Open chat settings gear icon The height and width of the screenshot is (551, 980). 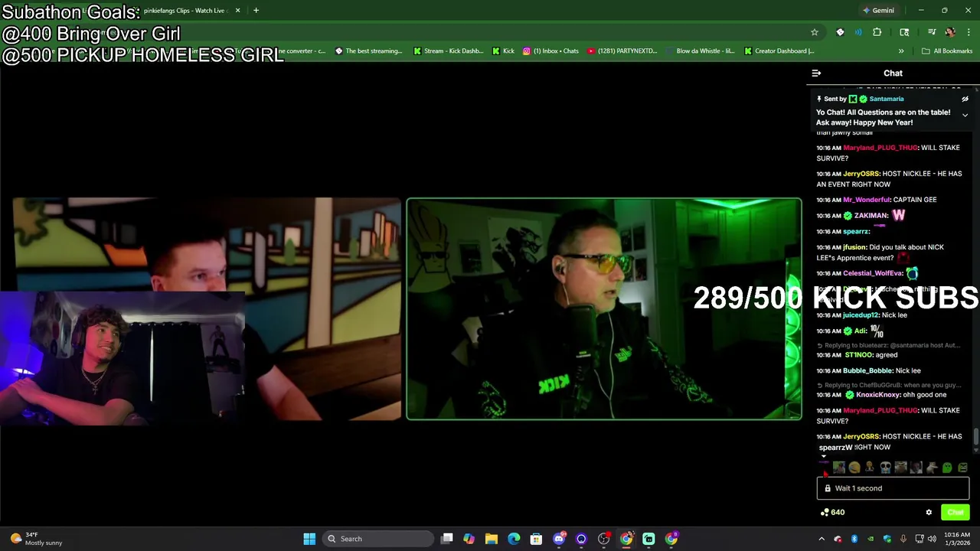(x=929, y=513)
